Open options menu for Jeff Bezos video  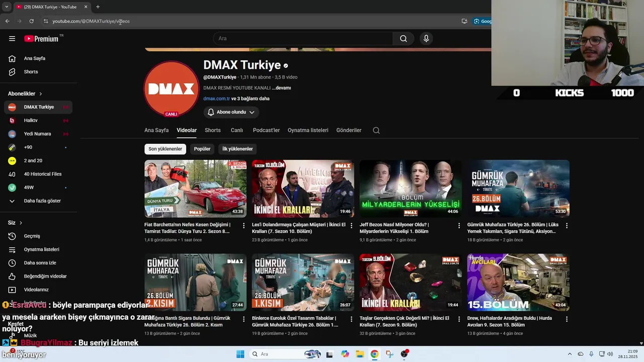[459, 226]
